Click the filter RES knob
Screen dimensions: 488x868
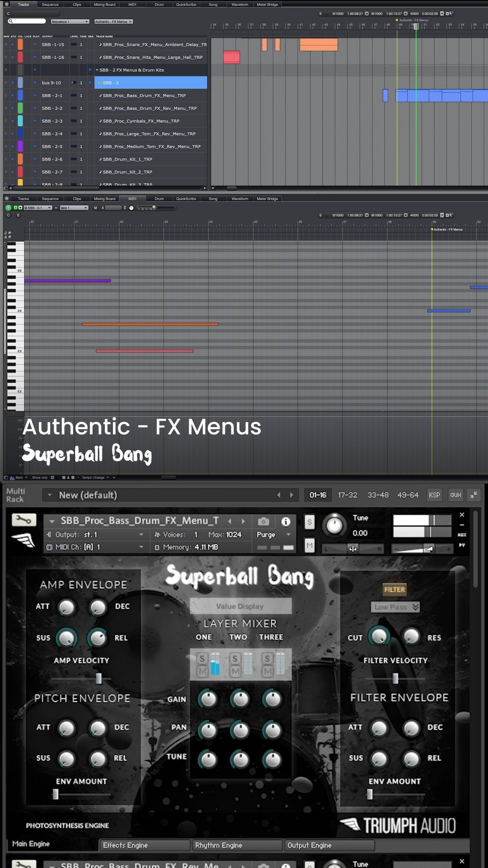(411, 636)
